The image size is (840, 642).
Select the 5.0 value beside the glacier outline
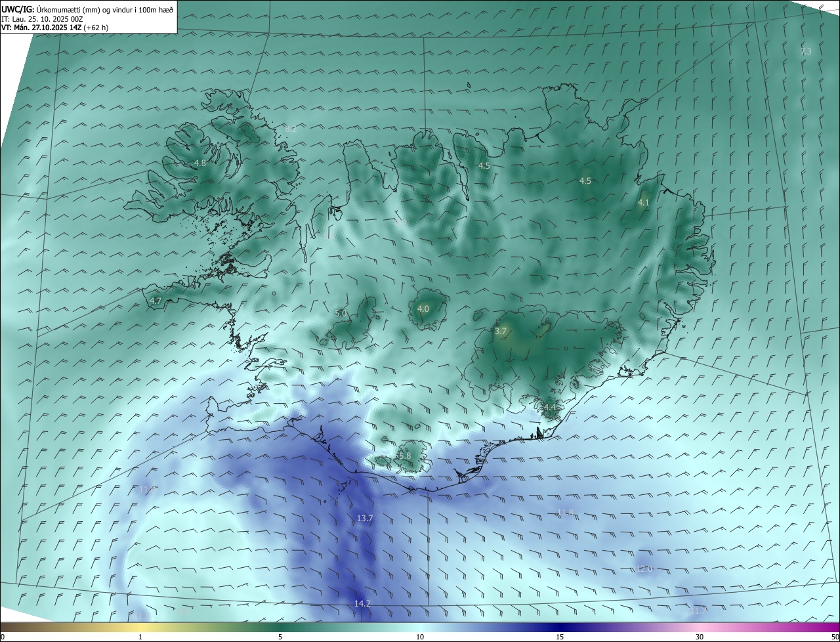tap(341, 314)
